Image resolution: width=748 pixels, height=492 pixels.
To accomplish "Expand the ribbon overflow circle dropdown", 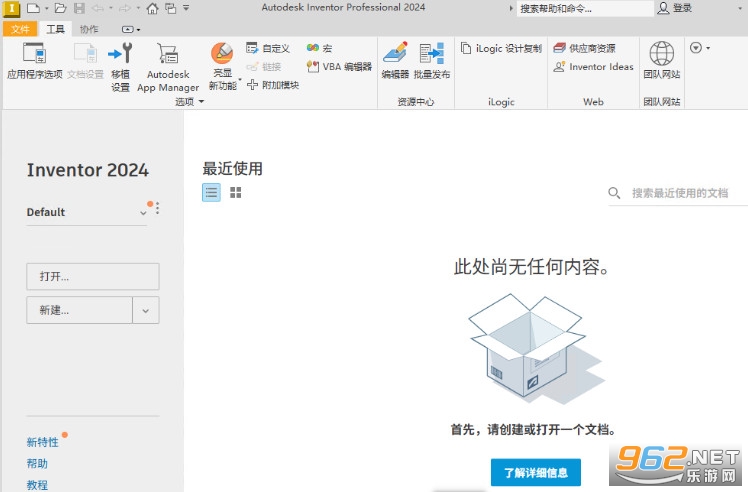I will tap(700, 48).
